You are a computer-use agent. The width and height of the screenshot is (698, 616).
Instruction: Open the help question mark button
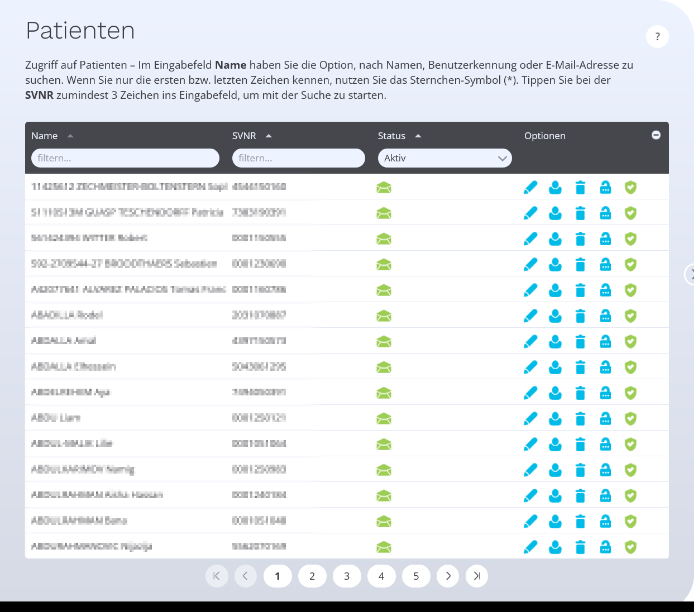pos(658,37)
